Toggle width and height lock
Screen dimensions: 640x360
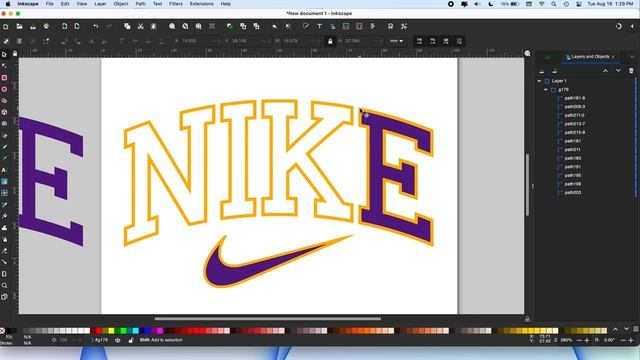[x=330, y=41]
